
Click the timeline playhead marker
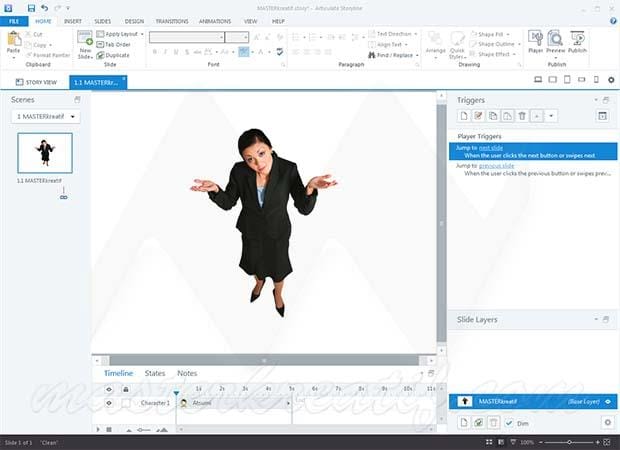tap(176, 393)
